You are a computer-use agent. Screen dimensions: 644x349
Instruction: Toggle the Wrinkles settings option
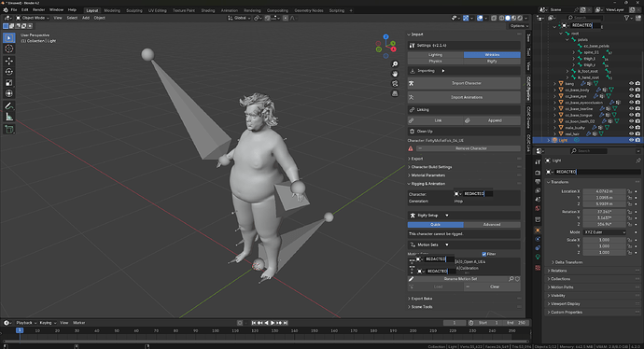pos(492,55)
